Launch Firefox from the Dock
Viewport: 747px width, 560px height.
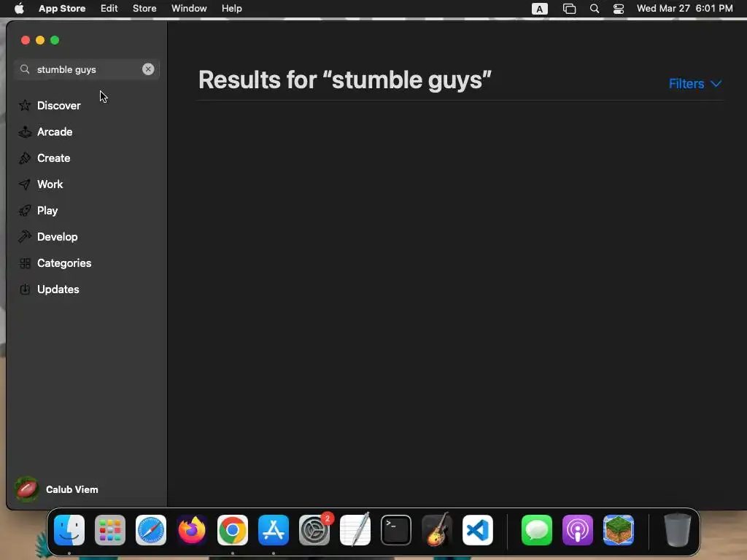tap(192, 530)
